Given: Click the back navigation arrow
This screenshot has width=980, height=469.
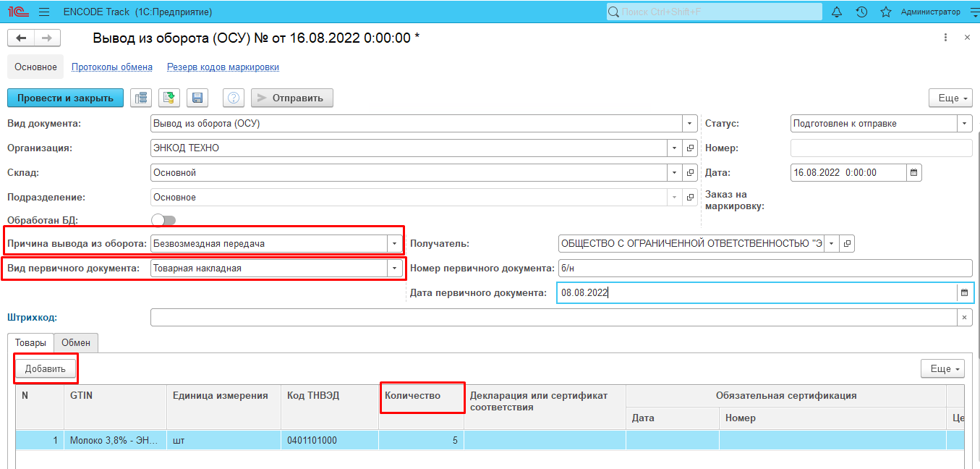Looking at the screenshot, I should tap(21, 38).
